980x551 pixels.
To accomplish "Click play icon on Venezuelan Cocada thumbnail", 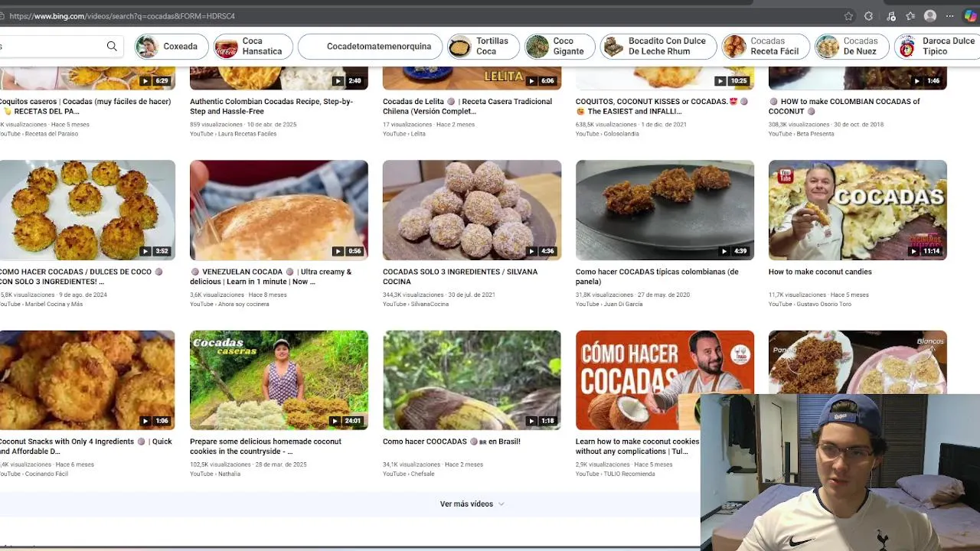I will click(x=338, y=251).
